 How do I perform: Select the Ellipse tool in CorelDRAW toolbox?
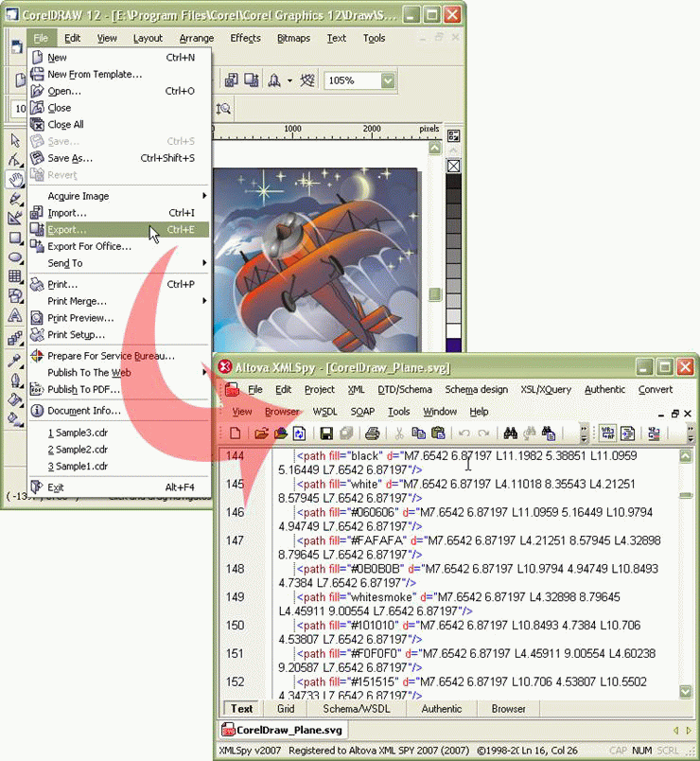(15, 257)
